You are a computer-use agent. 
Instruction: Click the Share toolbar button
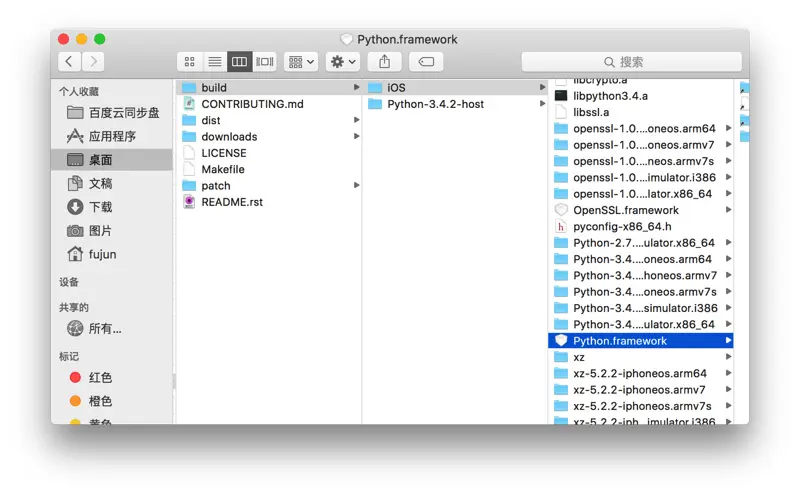click(x=385, y=62)
